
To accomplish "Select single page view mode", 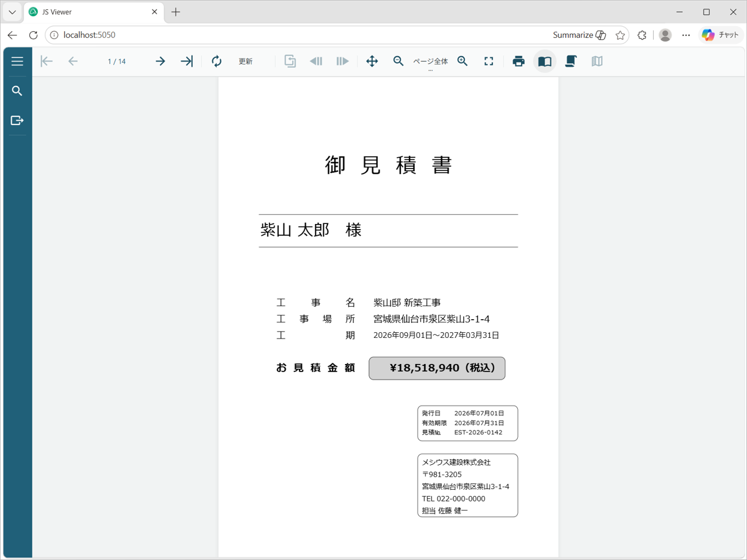I will (545, 61).
